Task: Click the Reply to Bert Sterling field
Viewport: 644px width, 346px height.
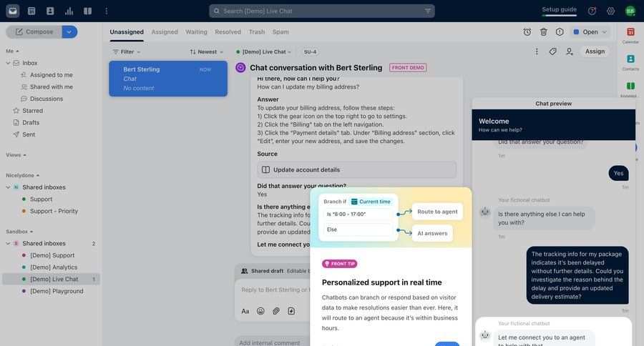Action: pos(274,290)
